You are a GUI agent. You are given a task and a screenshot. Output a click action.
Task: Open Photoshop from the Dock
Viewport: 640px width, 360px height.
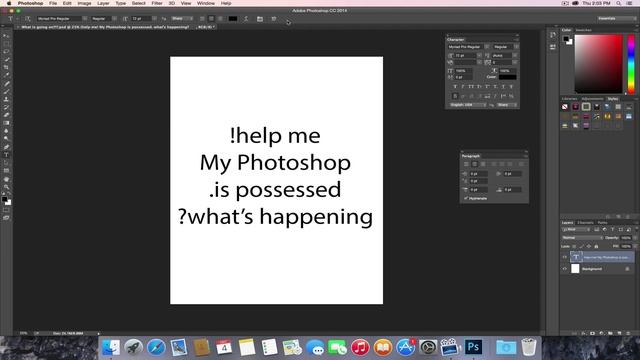click(473, 347)
